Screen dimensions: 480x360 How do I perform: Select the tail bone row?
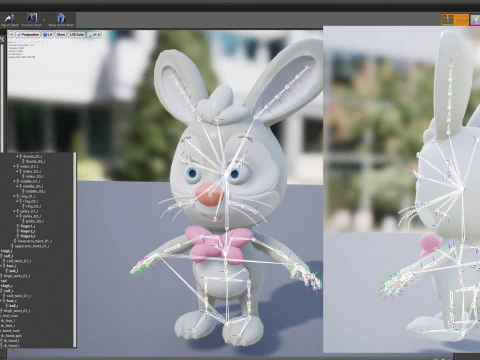click(4, 281)
